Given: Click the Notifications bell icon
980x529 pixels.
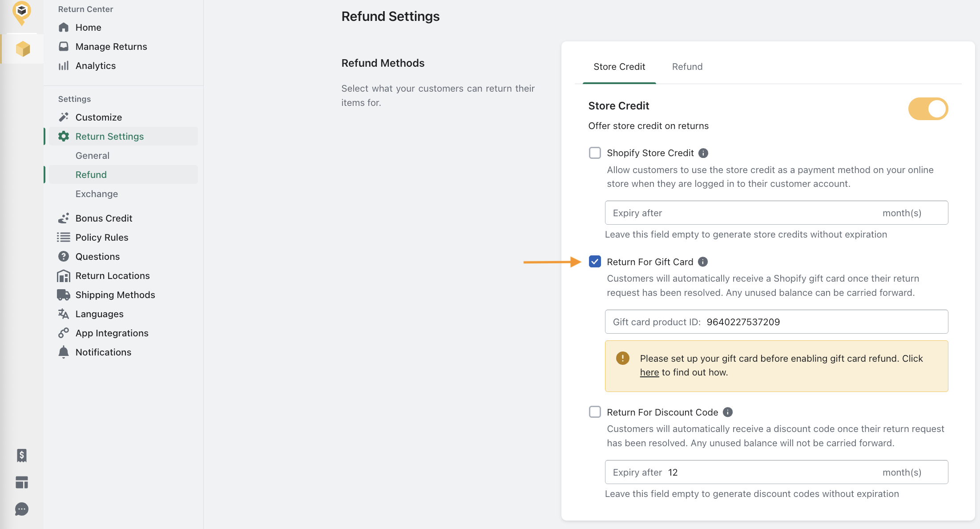Looking at the screenshot, I should click(x=64, y=352).
